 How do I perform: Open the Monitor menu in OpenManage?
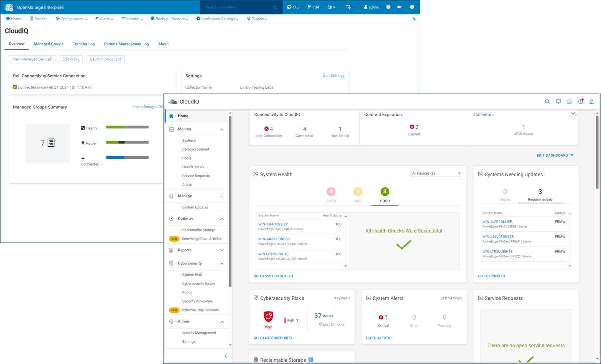pos(132,18)
